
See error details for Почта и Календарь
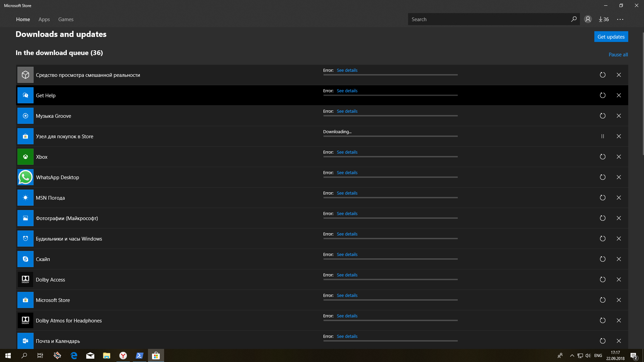pos(347,336)
